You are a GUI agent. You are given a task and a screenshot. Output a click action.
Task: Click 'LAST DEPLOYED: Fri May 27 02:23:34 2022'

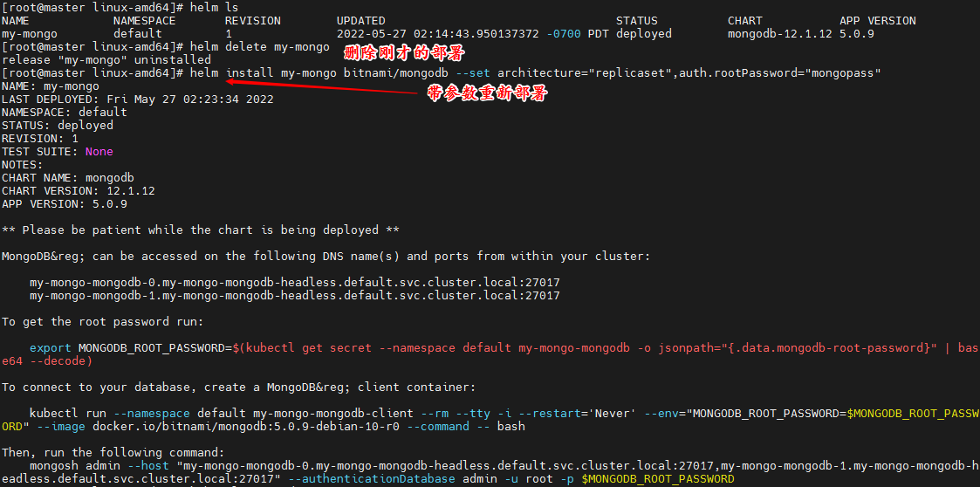pos(138,99)
